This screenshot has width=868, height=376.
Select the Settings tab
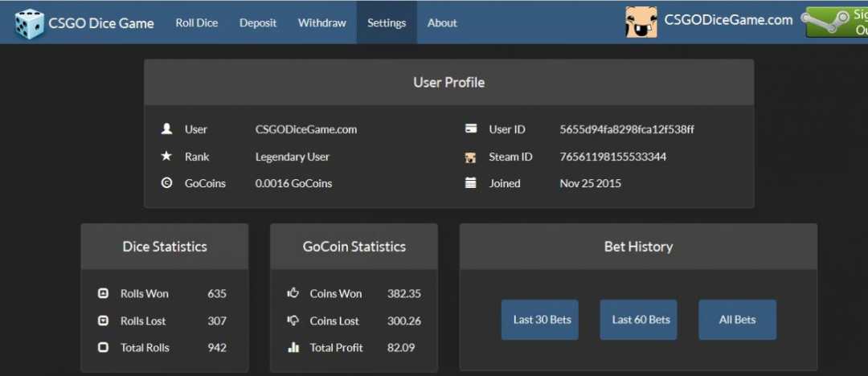pos(387,22)
